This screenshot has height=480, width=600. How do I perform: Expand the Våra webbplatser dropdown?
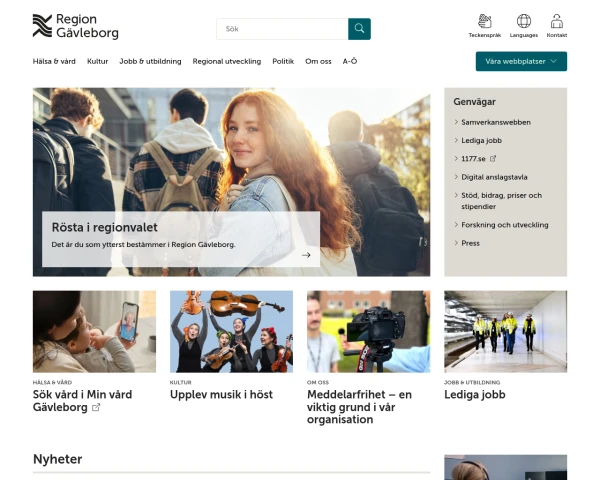521,61
